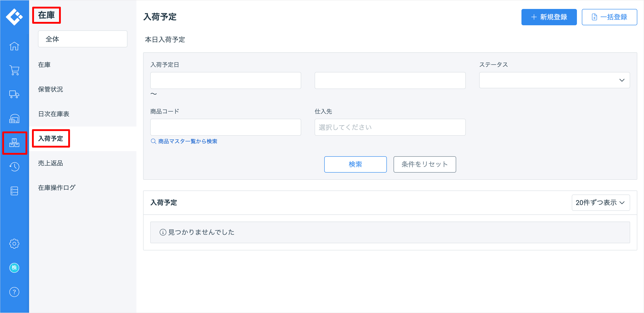Image resolution: width=644 pixels, height=313 pixels.
Task: Open the history clock icon
Action: click(x=14, y=167)
